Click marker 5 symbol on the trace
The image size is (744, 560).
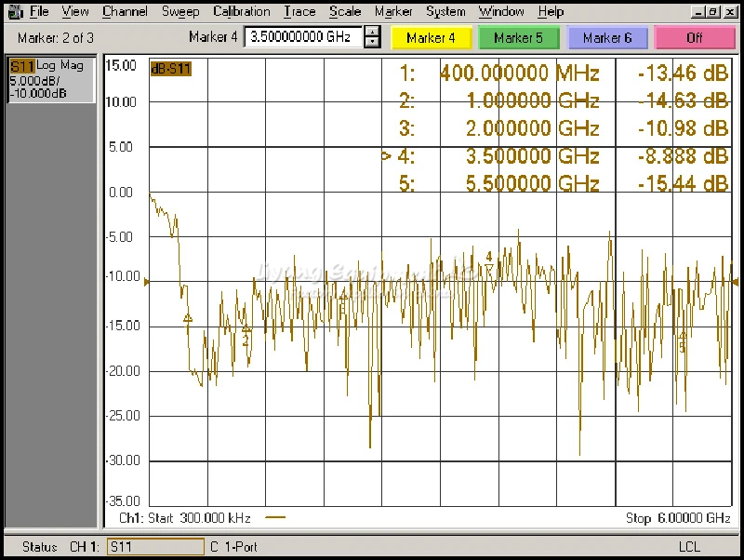(x=683, y=337)
